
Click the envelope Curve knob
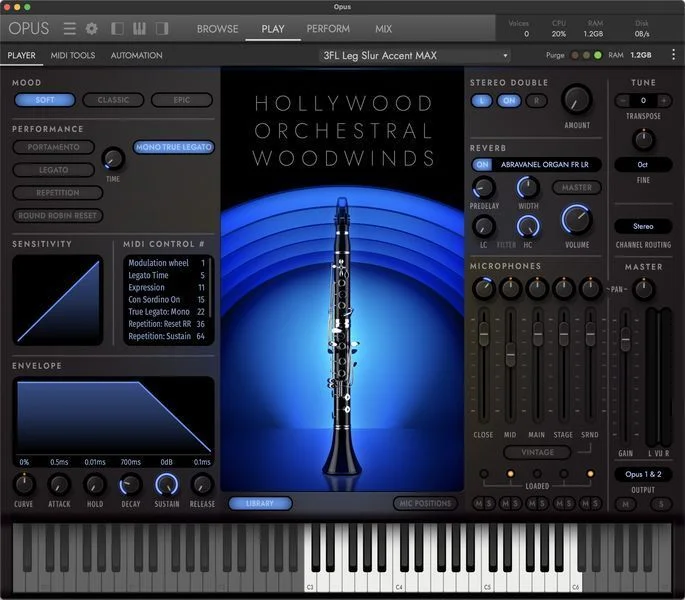[x=24, y=485]
